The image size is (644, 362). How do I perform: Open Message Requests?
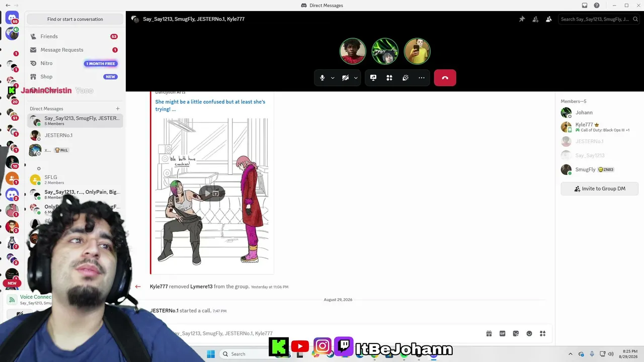tap(74, 50)
